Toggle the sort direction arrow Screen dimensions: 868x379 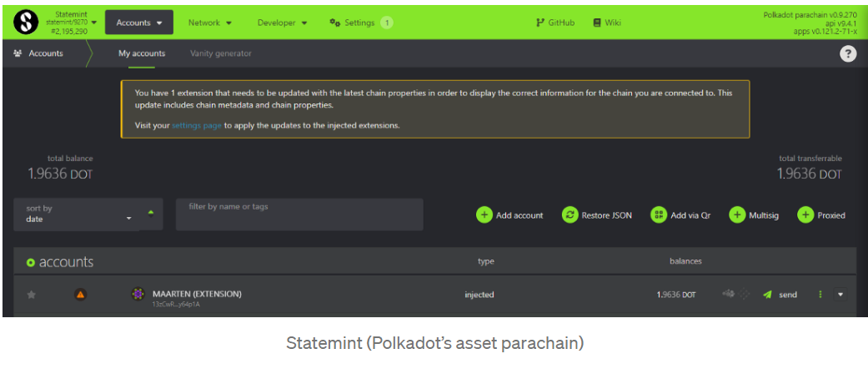(151, 212)
